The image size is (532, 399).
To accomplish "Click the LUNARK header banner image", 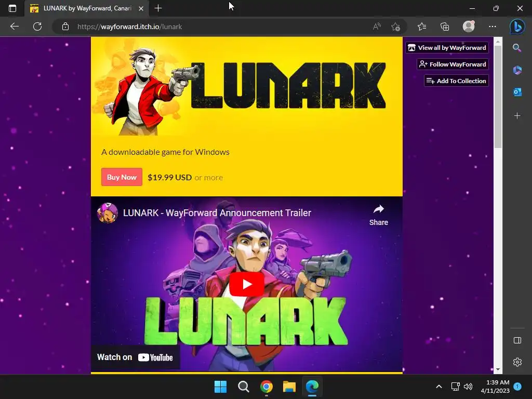I will (247, 87).
